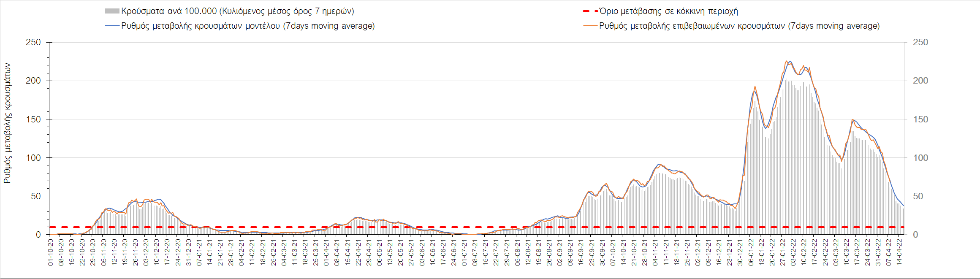The image size is (980, 279).
Task: Click the blue line legend marker
Action: click(x=112, y=26)
